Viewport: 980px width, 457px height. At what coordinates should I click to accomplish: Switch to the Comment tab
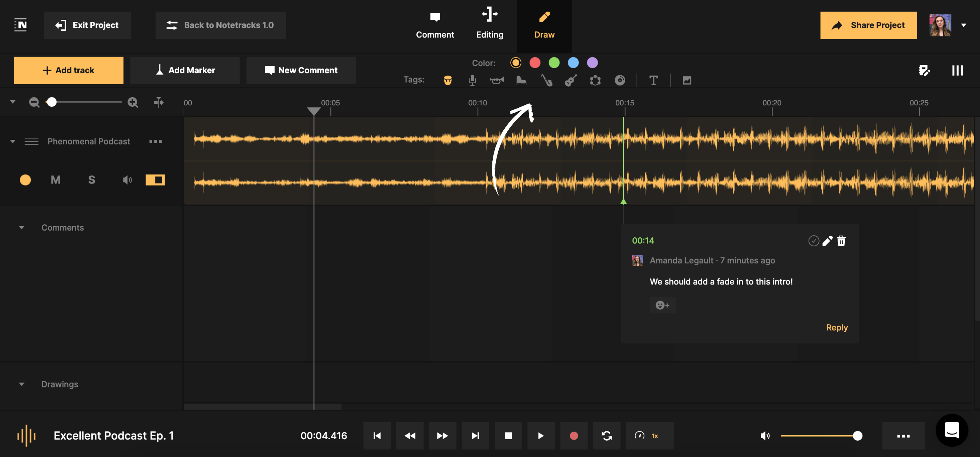point(435,25)
